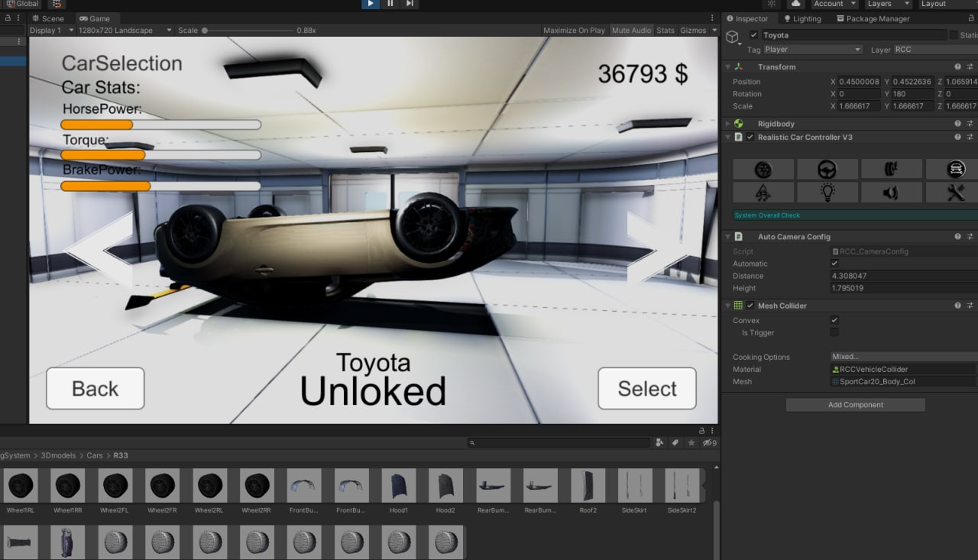Image resolution: width=978 pixels, height=560 pixels.
Task: Collapse the Mesh Collider component foldout
Action: (x=727, y=306)
